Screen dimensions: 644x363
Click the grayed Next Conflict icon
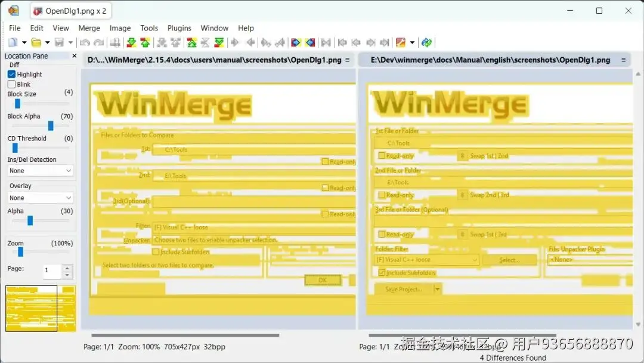click(x=162, y=42)
